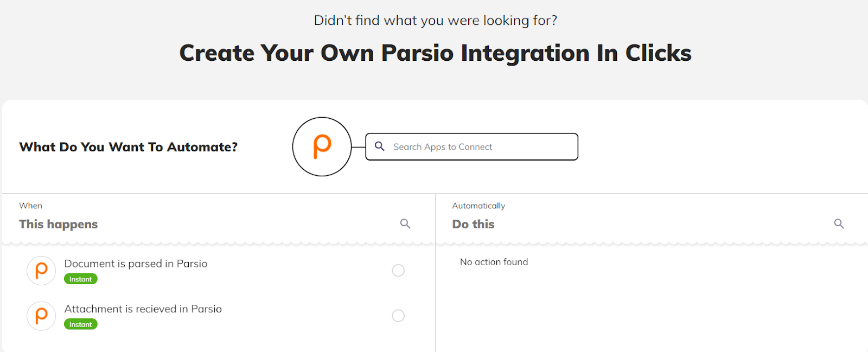
Task: Click the Parsio icon beside 'Document is parsed'
Action: click(41, 270)
